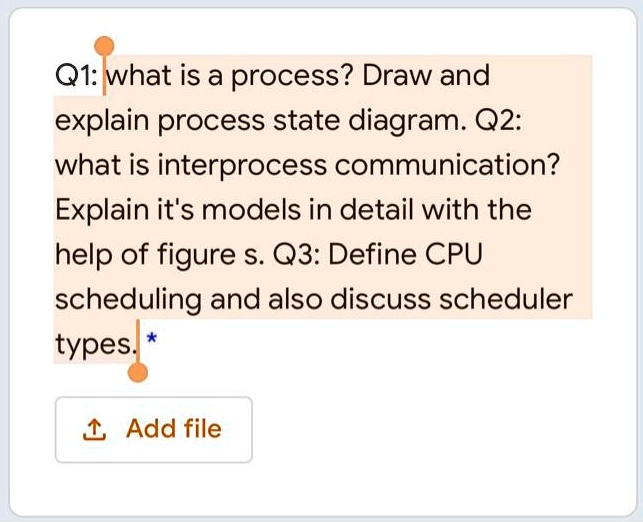Tap the top selection start handle
643x522 pixels.
104,46
